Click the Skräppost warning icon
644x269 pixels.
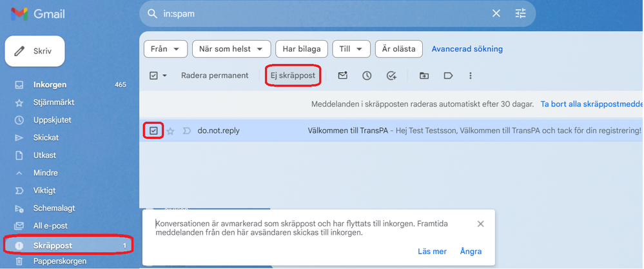tap(19, 246)
